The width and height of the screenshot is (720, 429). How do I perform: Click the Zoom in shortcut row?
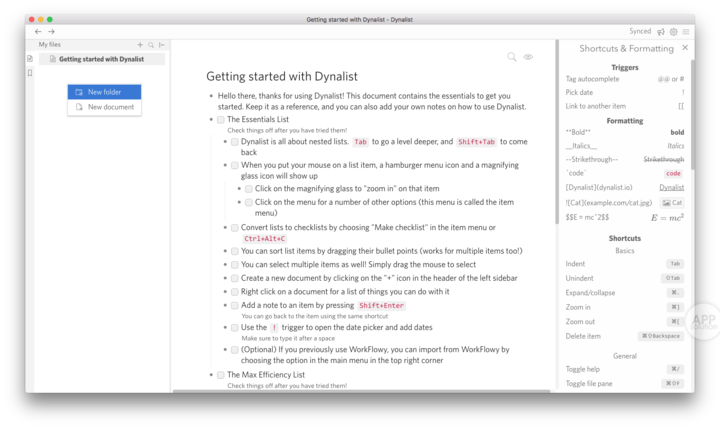pyautogui.click(x=625, y=307)
